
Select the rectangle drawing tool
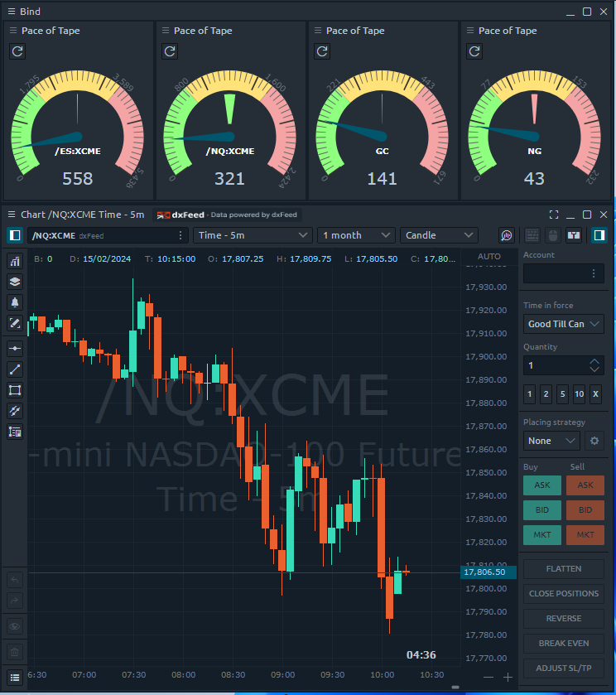(14, 390)
